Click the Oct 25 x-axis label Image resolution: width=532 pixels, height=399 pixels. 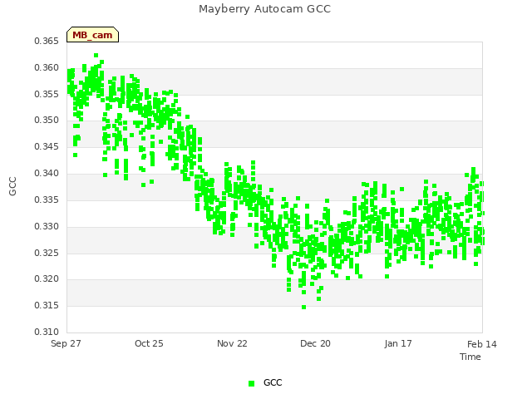[x=149, y=343]
